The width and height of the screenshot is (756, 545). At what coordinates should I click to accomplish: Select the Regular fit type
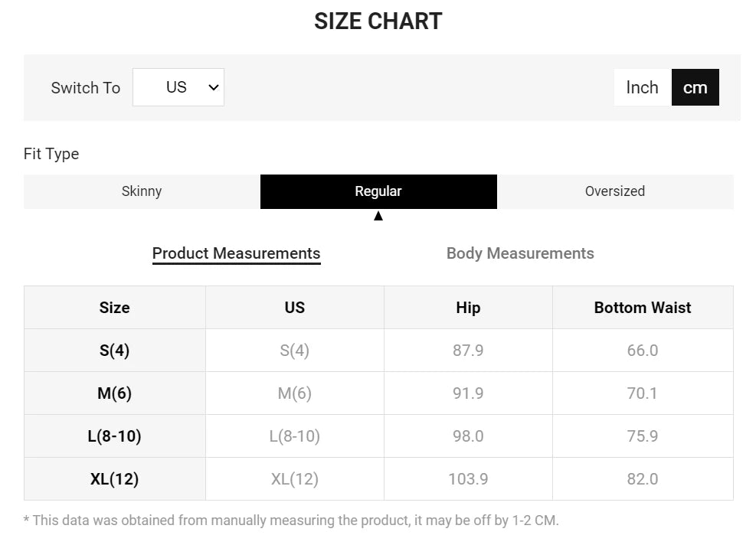click(x=378, y=191)
